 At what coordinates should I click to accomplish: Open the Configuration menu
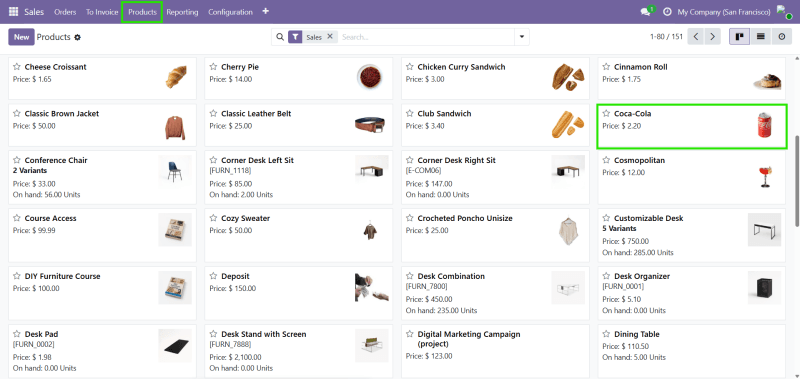tap(230, 12)
